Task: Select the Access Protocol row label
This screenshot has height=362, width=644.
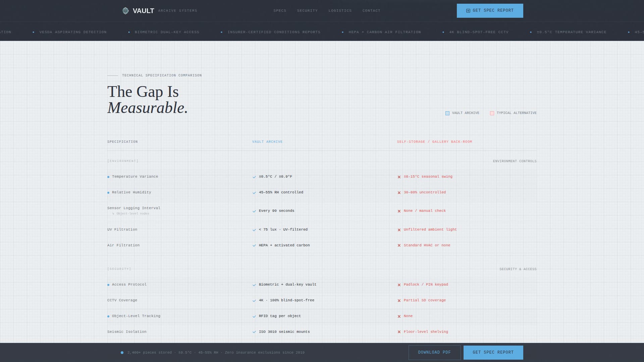Action: coord(129,285)
